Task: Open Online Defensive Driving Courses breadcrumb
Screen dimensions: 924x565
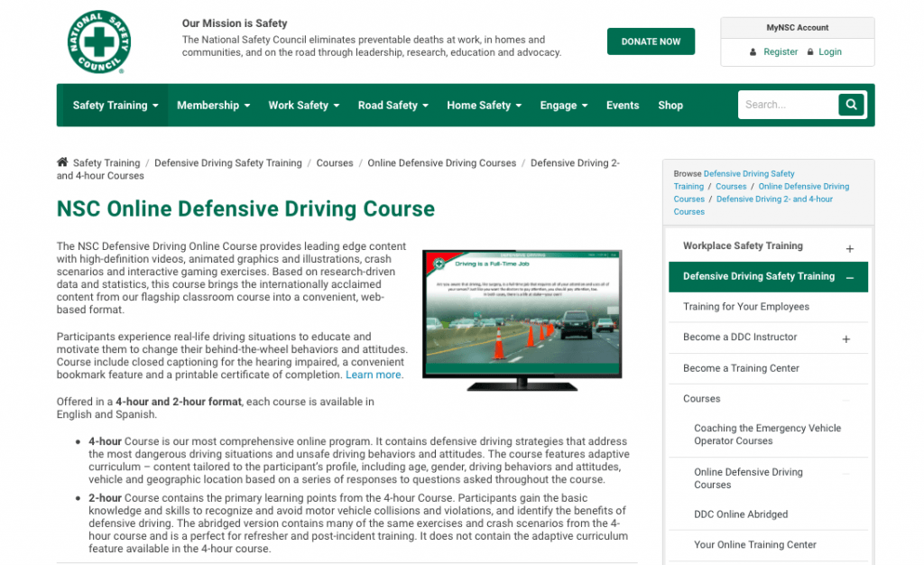Action: (x=442, y=162)
